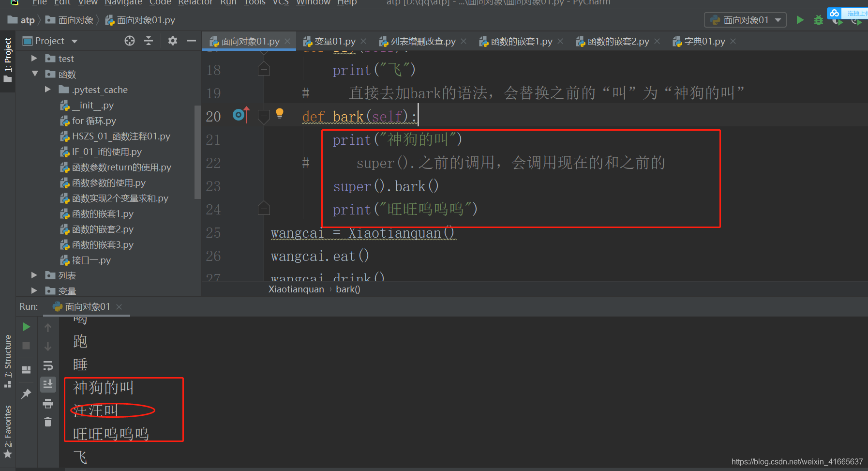Clear console output with the trash icon
The height and width of the screenshot is (471, 868).
click(48, 422)
